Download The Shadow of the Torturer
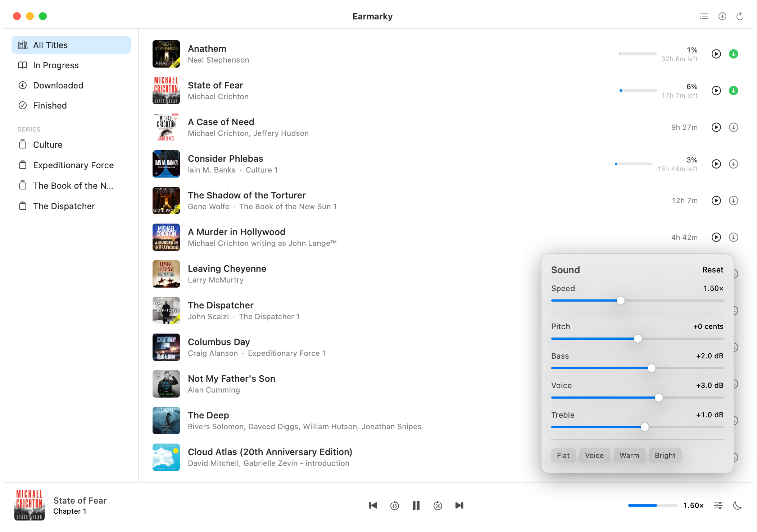The height and width of the screenshot is (532, 757). point(733,201)
